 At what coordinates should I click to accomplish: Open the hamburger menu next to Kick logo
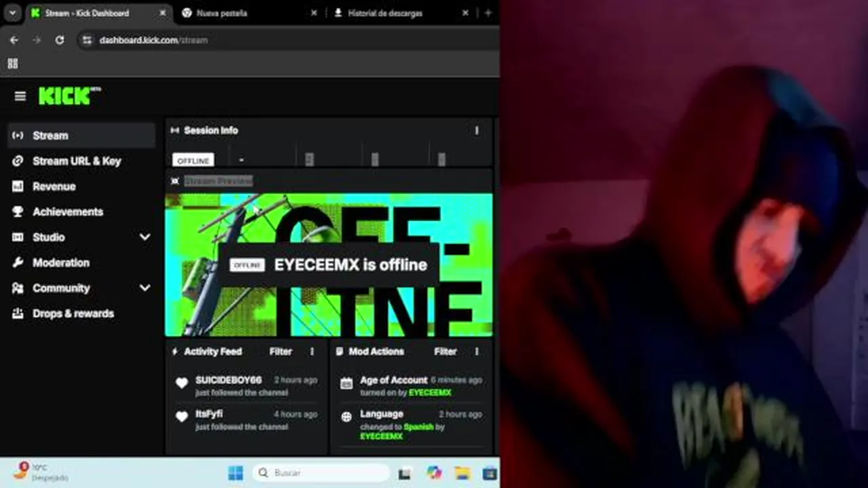20,96
